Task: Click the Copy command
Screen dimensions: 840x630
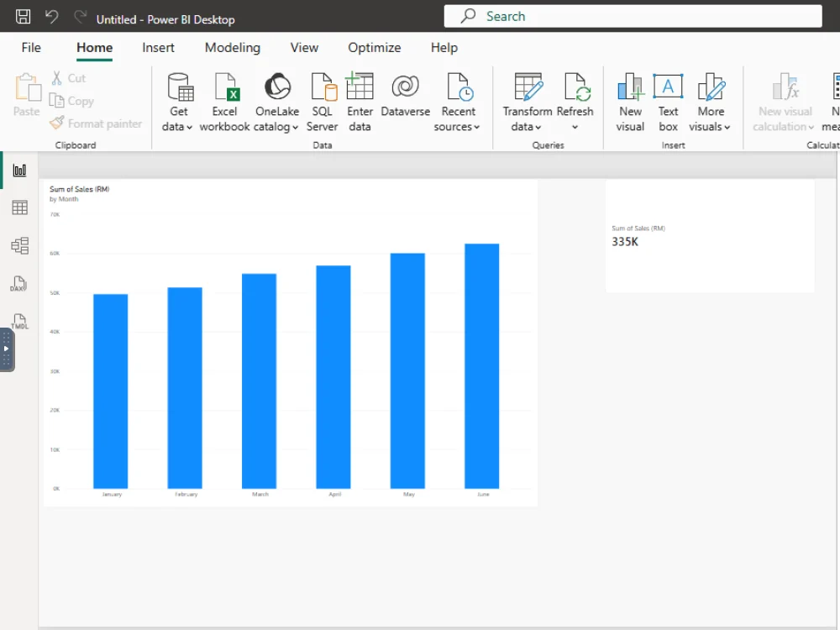Action: pos(71,101)
